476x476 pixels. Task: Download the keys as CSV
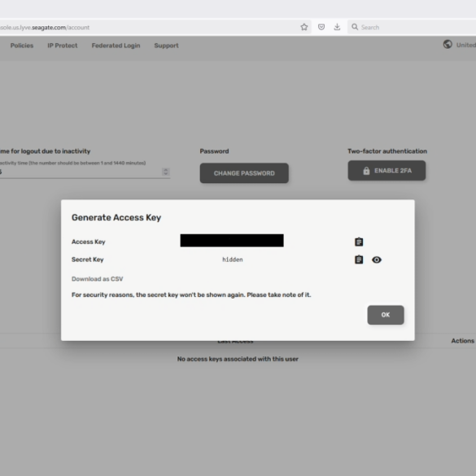(97, 279)
